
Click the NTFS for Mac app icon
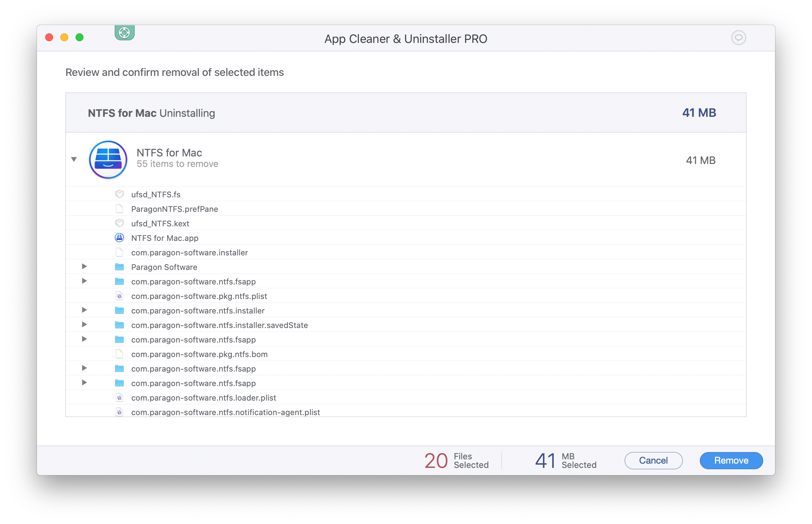[108, 159]
